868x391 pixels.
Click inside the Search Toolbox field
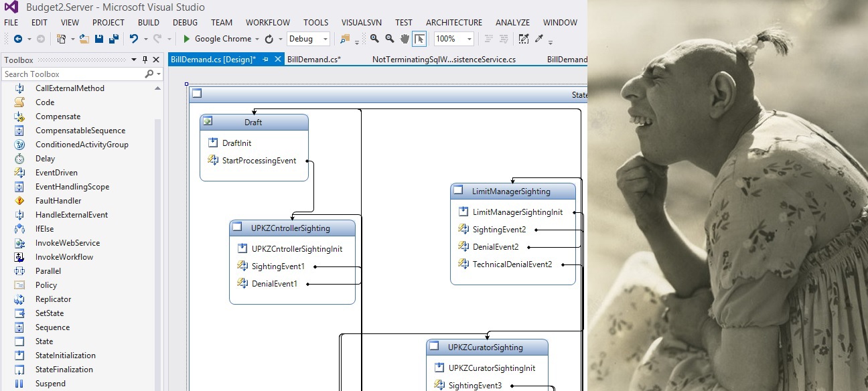67,74
